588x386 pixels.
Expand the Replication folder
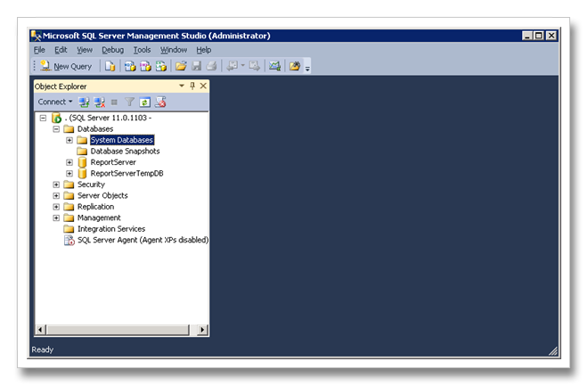tap(56, 207)
